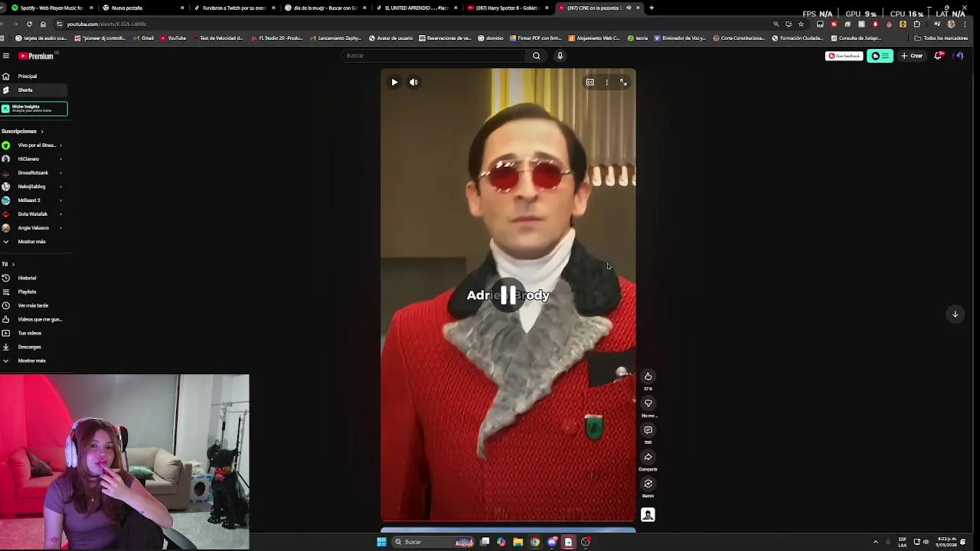
Task: Go to the next Short with the down arrow
Action: 955,315
